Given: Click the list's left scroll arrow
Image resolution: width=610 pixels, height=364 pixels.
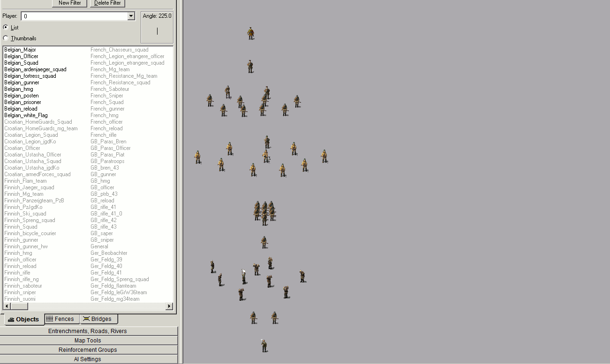Looking at the screenshot, I should pos(7,306).
